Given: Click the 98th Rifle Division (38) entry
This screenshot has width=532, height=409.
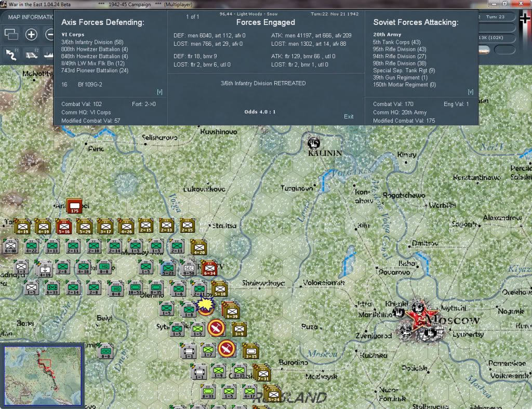Looking at the screenshot, I should 400,63.
